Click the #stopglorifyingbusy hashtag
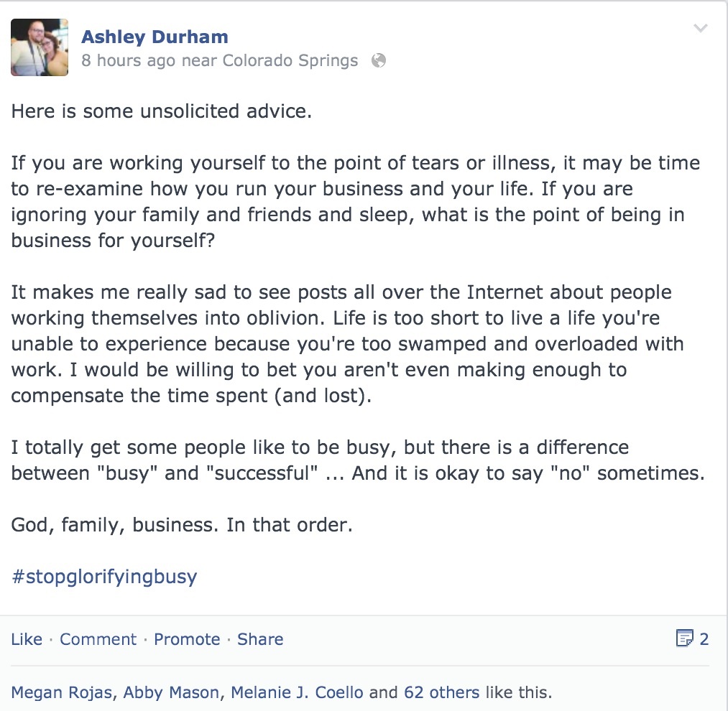728x711 pixels. pyautogui.click(x=104, y=576)
